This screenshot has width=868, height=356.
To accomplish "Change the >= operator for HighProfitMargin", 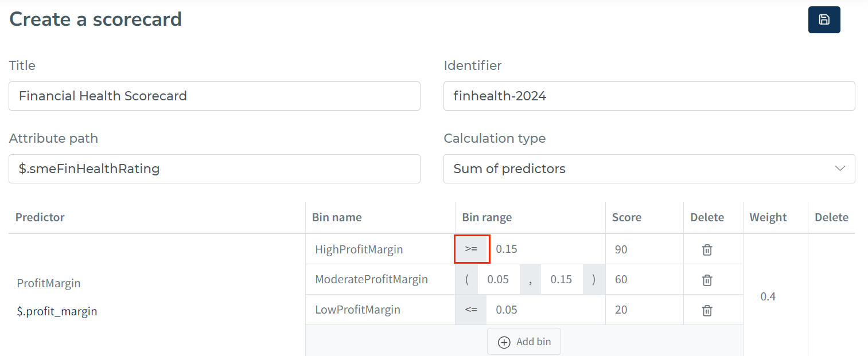I will (x=472, y=249).
